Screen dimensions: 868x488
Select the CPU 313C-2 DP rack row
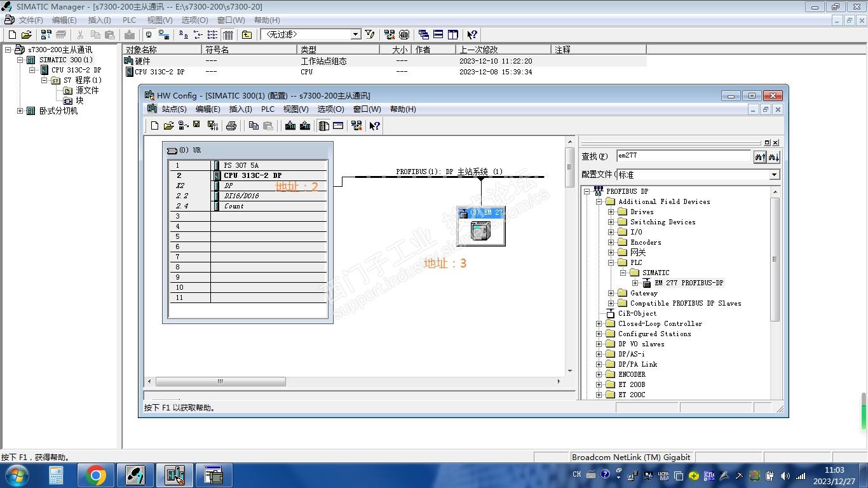pyautogui.click(x=248, y=175)
